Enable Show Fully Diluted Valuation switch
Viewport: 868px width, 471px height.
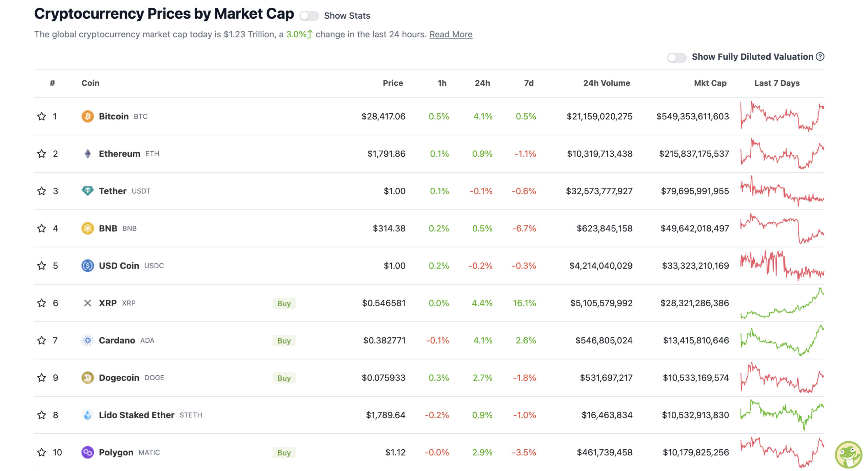pos(676,57)
